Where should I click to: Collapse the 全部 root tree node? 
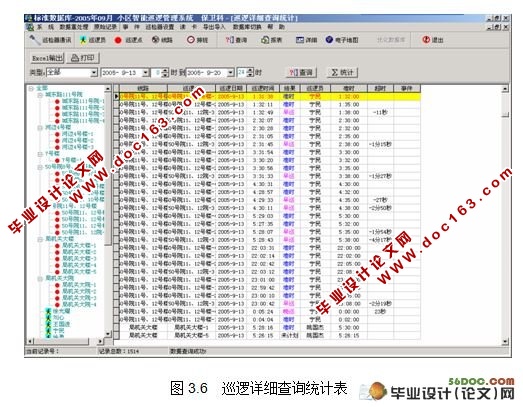(31, 89)
